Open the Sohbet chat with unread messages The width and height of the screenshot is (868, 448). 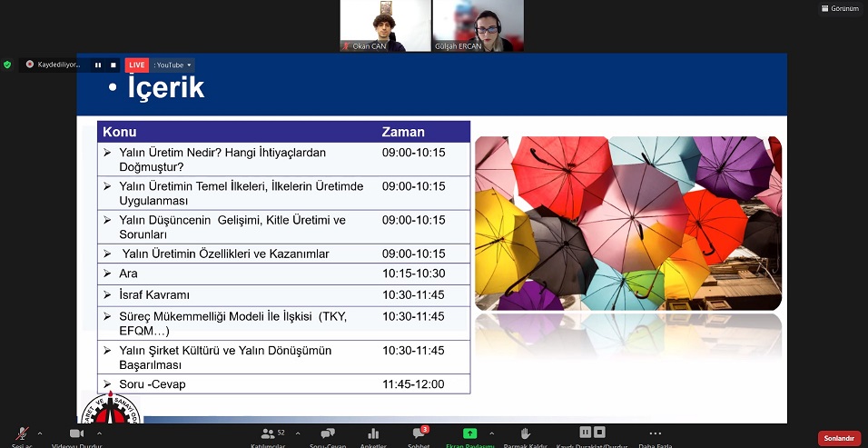419,434
